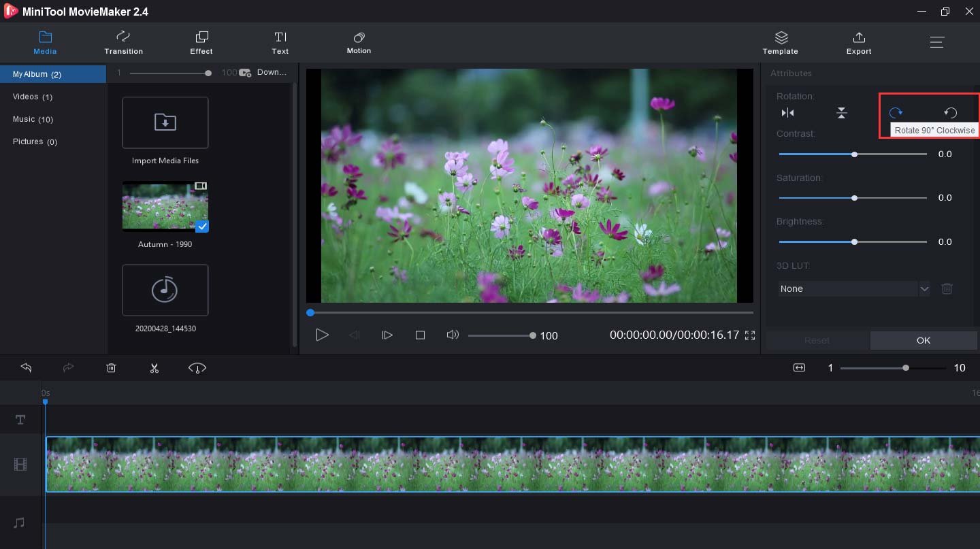This screenshot has width=980, height=549.
Task: Step to the next frame
Action: 387,335
